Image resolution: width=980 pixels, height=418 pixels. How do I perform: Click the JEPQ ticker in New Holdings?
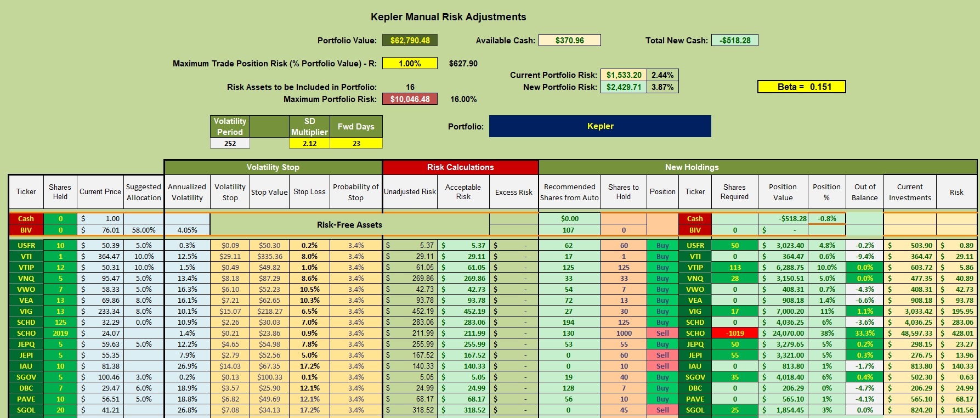(695, 344)
